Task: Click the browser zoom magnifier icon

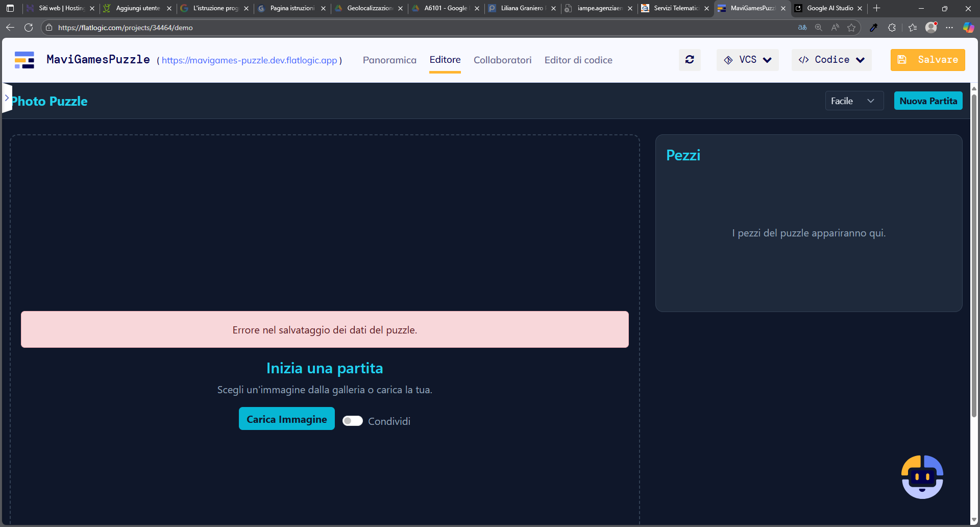Action: [819, 28]
